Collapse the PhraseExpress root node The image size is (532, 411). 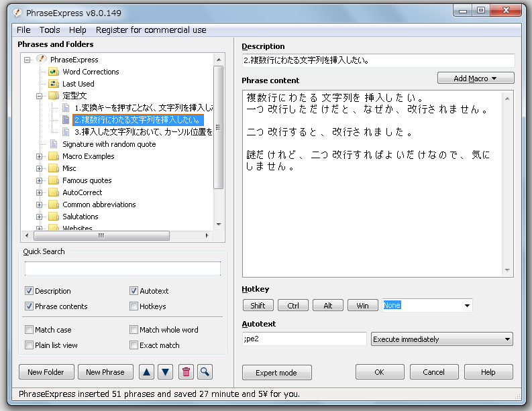[x=27, y=60]
